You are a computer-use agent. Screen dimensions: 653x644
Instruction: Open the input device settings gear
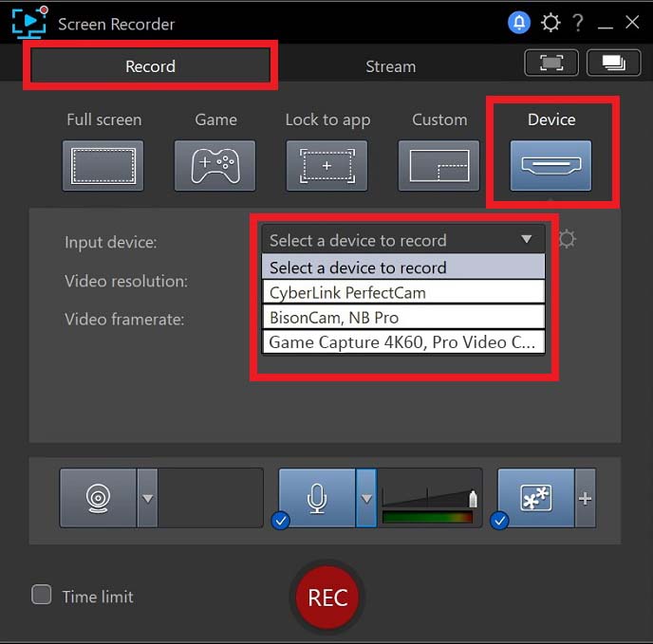567,239
